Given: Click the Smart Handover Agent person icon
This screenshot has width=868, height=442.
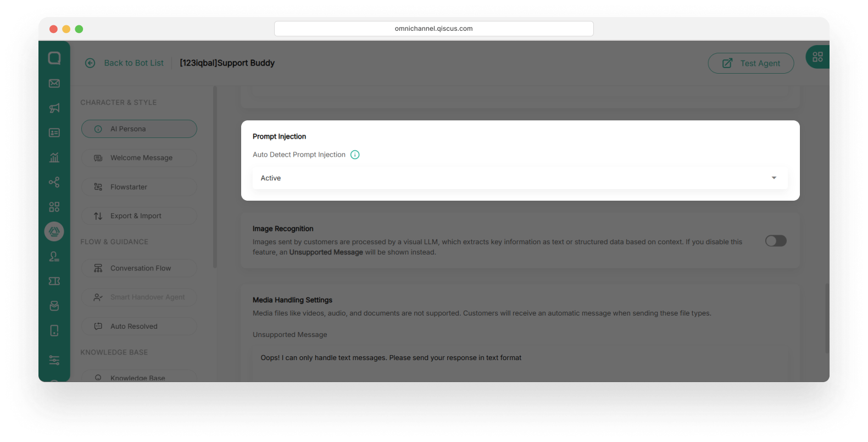Looking at the screenshot, I should pyautogui.click(x=98, y=297).
